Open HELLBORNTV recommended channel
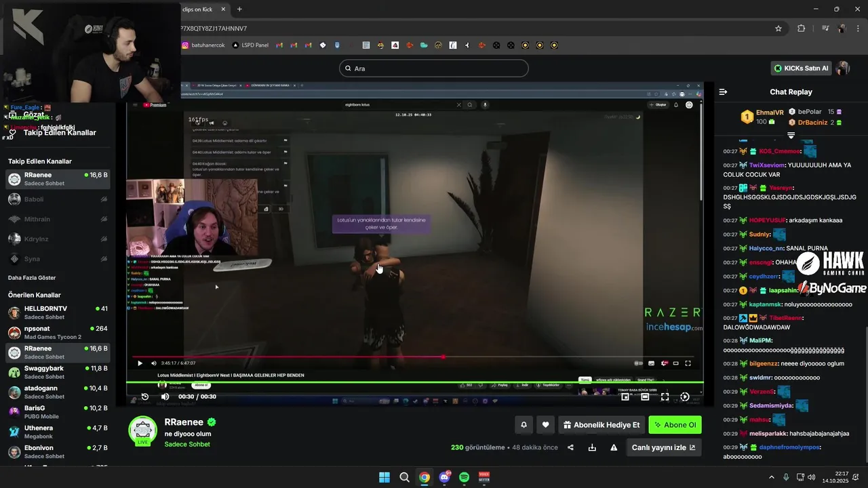 pos(58,312)
